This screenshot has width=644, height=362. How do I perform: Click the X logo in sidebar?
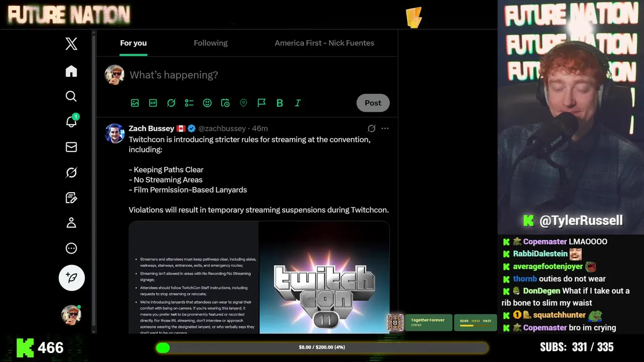click(71, 44)
